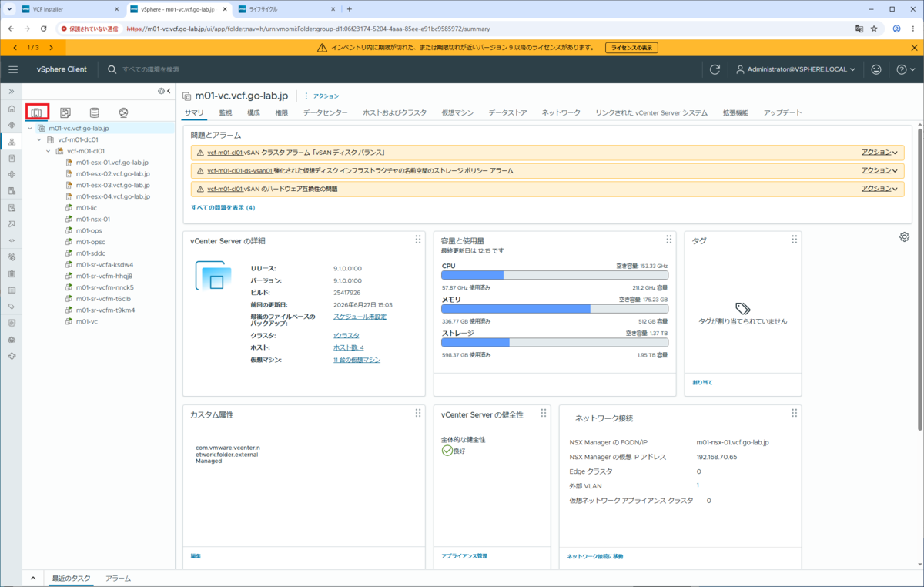Open the Tags icon in left sidebar
The height and width of the screenshot is (587, 924).
pos(12,307)
